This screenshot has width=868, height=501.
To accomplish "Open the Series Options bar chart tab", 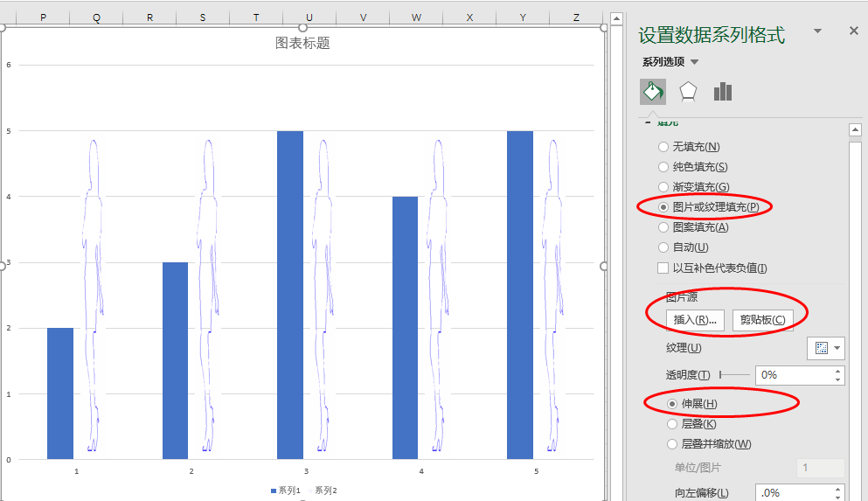I will tap(723, 91).
